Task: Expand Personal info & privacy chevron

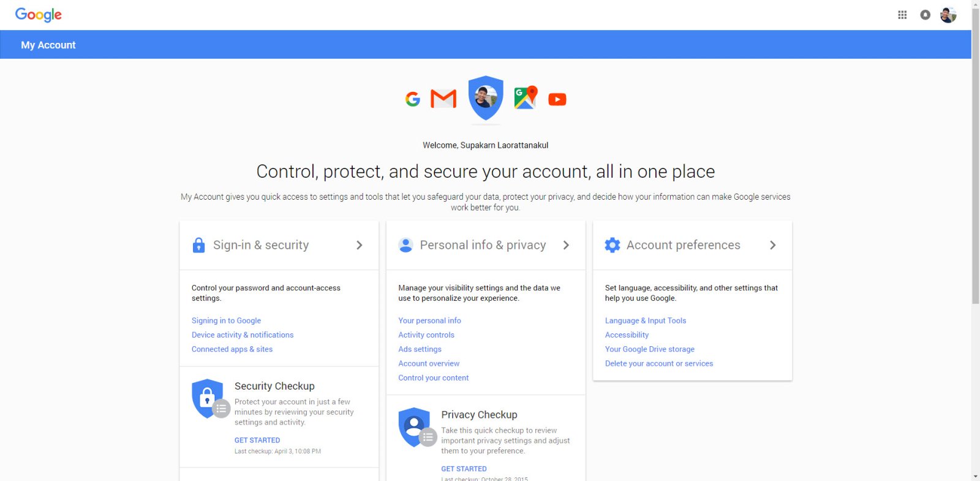Action: pos(566,245)
